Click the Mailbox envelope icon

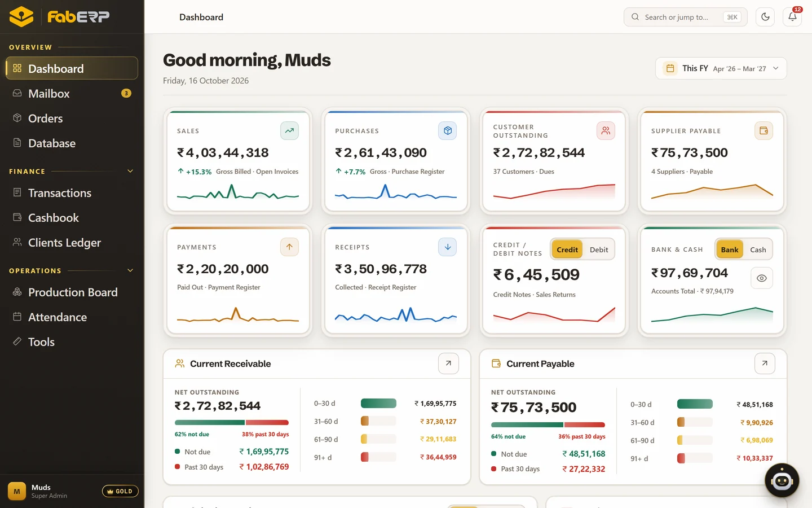(17, 93)
